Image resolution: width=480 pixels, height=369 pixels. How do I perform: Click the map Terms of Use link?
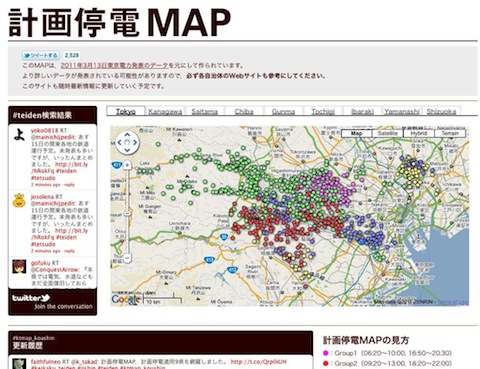tap(452, 302)
